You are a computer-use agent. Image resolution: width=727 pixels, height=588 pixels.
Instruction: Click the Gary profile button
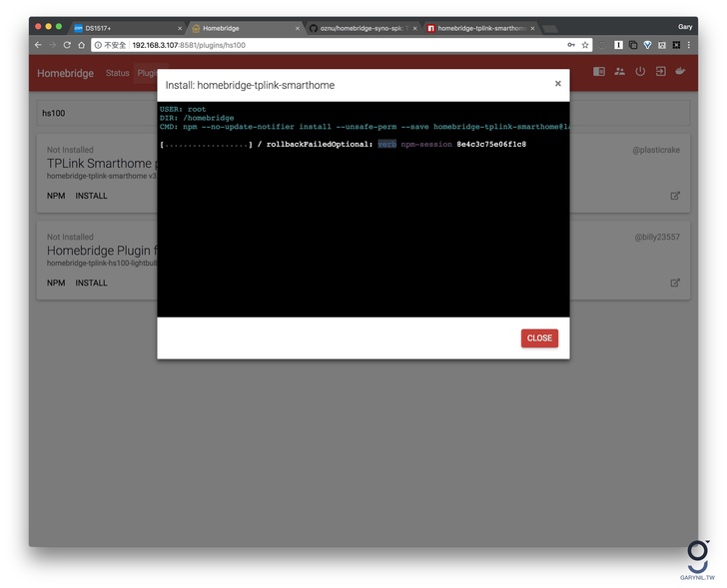pos(685,27)
